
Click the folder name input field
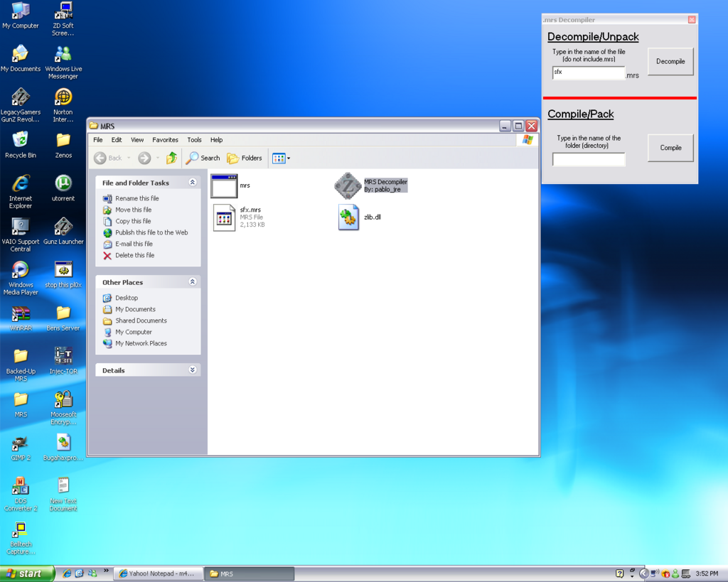click(x=589, y=160)
